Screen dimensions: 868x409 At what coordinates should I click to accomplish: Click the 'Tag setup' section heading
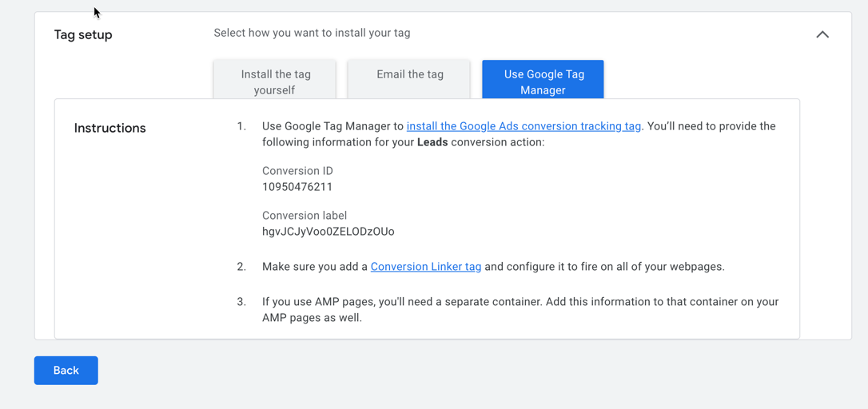coord(83,35)
